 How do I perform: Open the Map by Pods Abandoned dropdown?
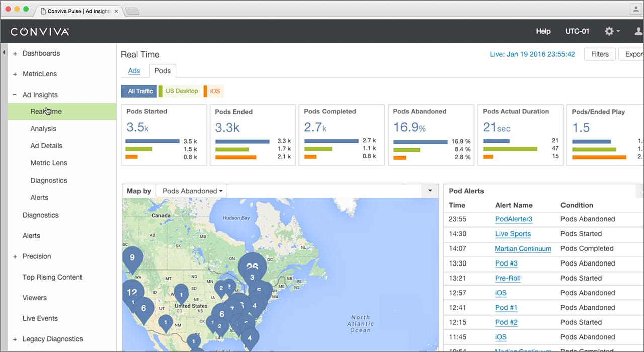(x=192, y=191)
